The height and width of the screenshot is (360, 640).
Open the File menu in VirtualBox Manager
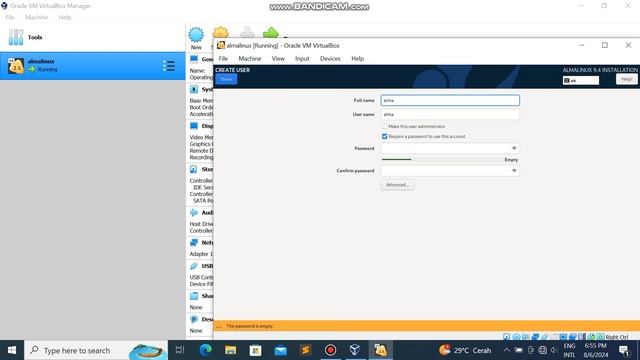coord(10,17)
